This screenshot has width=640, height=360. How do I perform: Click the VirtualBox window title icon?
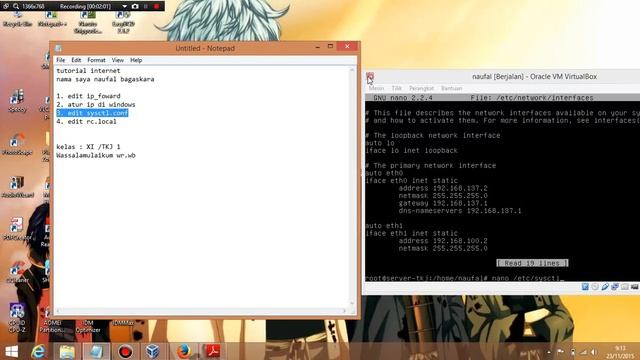pos(370,76)
